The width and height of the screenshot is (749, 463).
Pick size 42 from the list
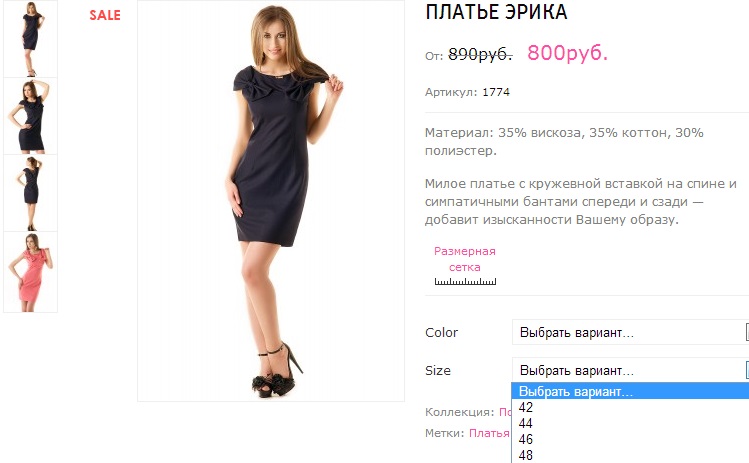click(527, 407)
